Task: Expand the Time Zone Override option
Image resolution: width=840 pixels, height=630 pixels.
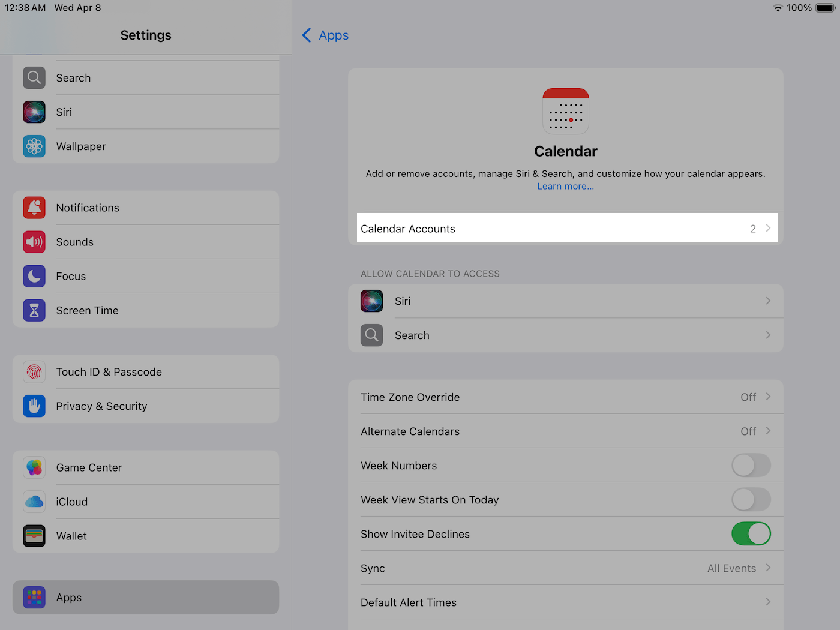Action: coord(767,397)
